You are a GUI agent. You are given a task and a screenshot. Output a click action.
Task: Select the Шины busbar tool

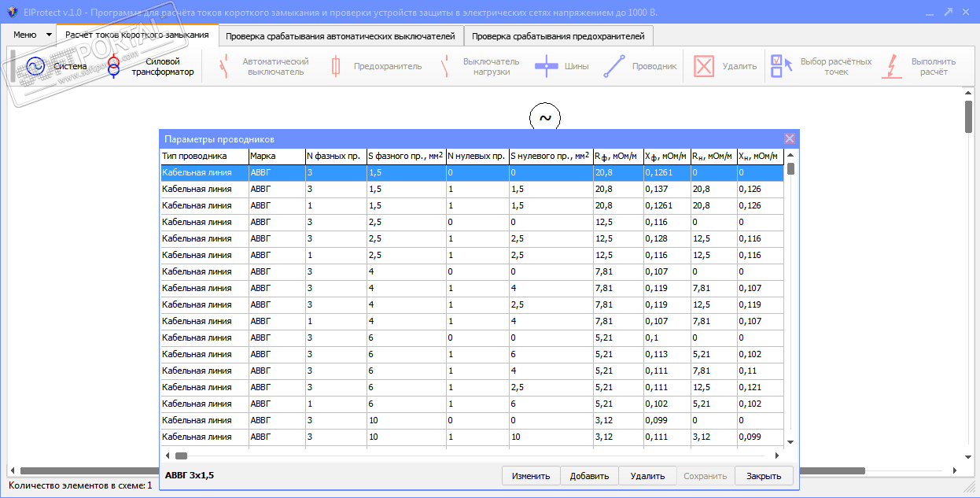click(x=547, y=67)
